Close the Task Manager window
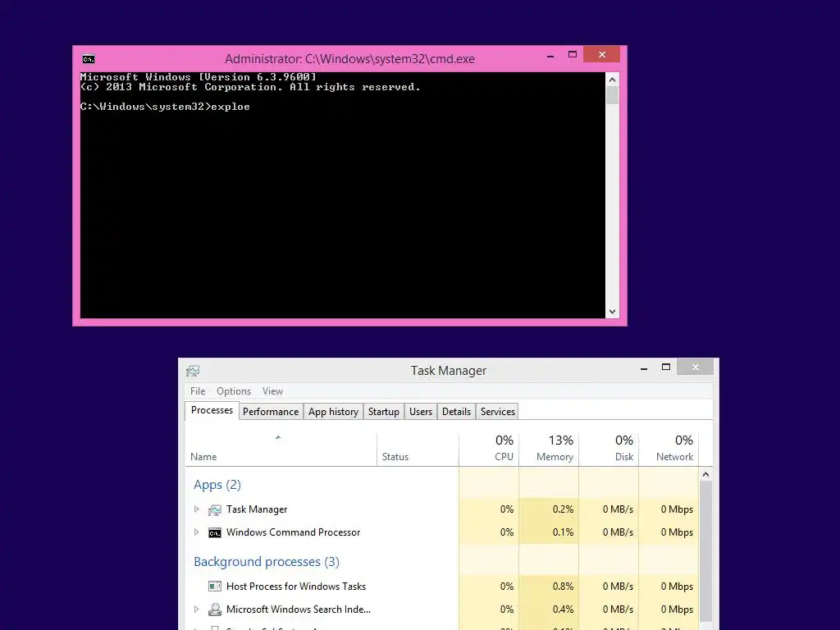840x630 pixels. (696, 367)
